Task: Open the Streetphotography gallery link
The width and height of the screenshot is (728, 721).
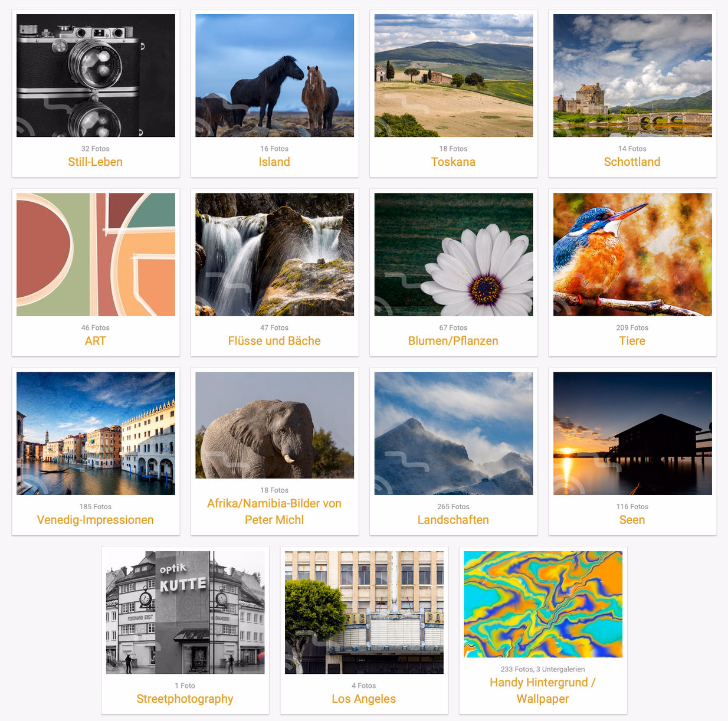Action: point(185,699)
